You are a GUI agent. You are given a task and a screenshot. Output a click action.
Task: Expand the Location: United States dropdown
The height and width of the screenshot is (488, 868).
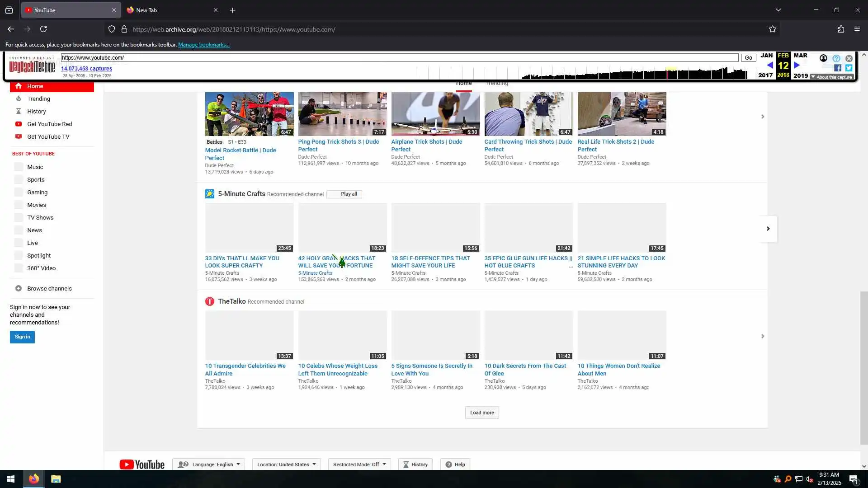pos(286,465)
